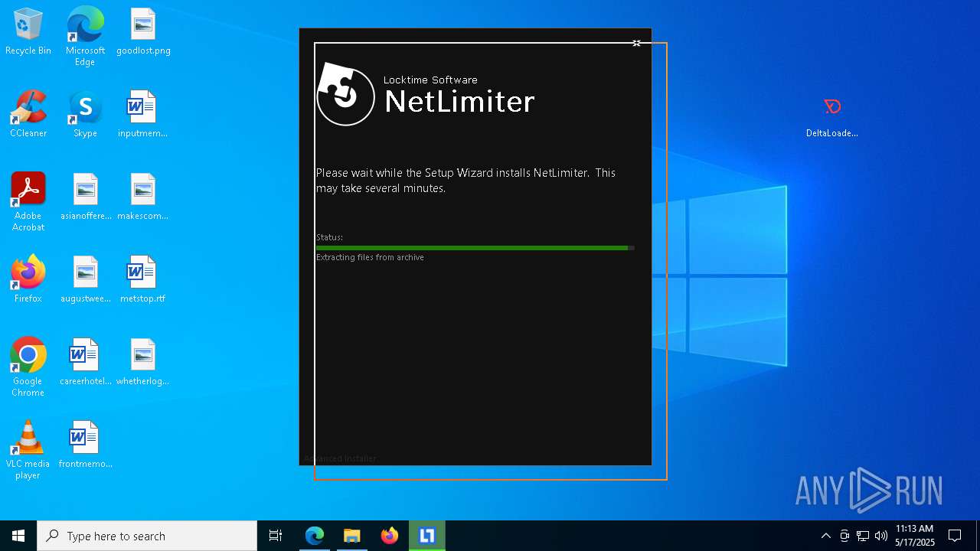Screen dimensions: 980x551
Task: Launch Google Chrome desktop shortcut
Action: 28,367
